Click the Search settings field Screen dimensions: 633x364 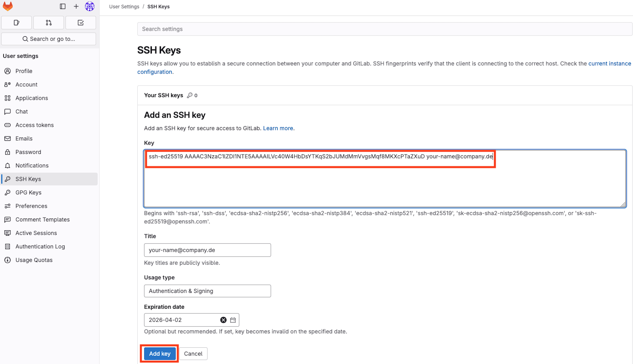coord(384,29)
